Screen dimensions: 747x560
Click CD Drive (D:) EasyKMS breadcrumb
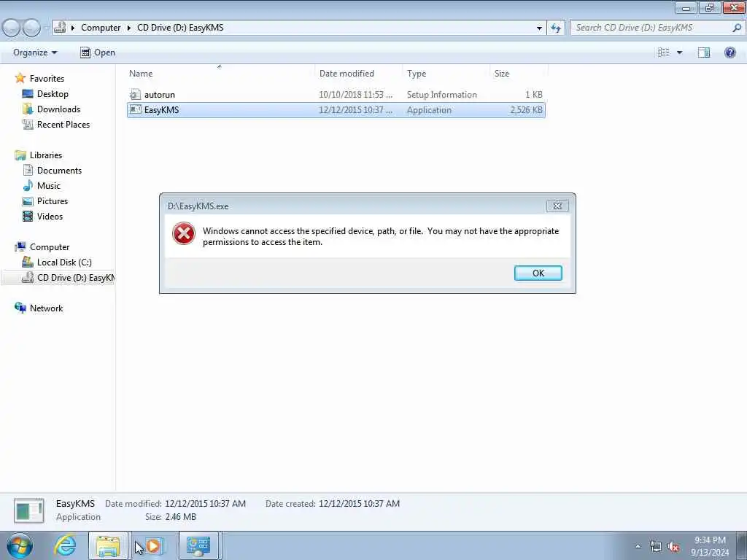180,28
